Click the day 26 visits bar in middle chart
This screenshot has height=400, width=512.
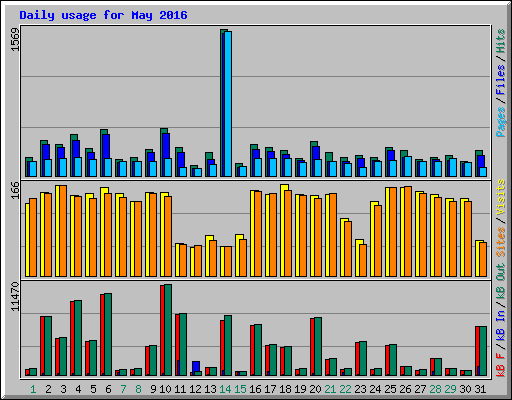[403, 232]
